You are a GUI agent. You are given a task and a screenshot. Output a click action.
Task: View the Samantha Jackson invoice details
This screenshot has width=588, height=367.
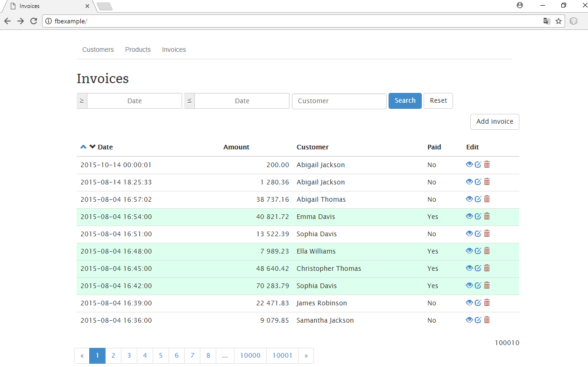click(469, 320)
